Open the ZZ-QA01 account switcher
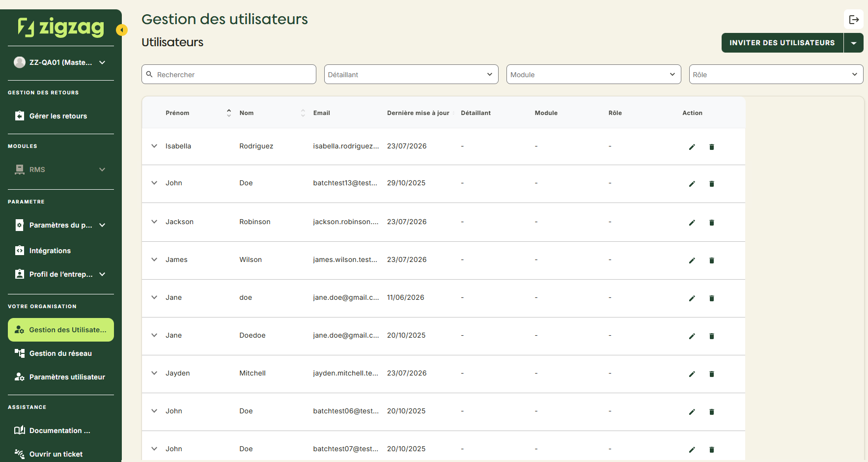Screen dimensions: 868x462 [x=60, y=62]
